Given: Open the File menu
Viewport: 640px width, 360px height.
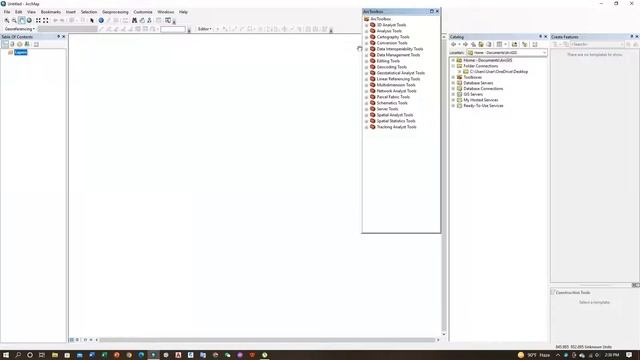Looking at the screenshot, I should tap(7, 12).
